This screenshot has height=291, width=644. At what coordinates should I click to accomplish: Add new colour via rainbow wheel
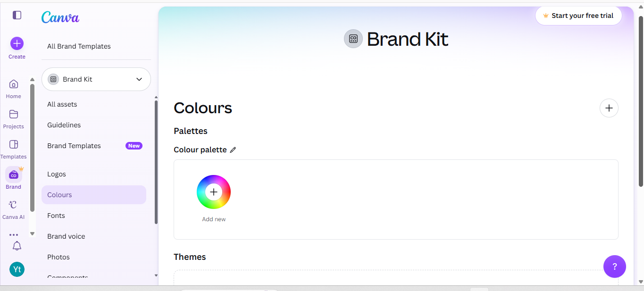(214, 192)
